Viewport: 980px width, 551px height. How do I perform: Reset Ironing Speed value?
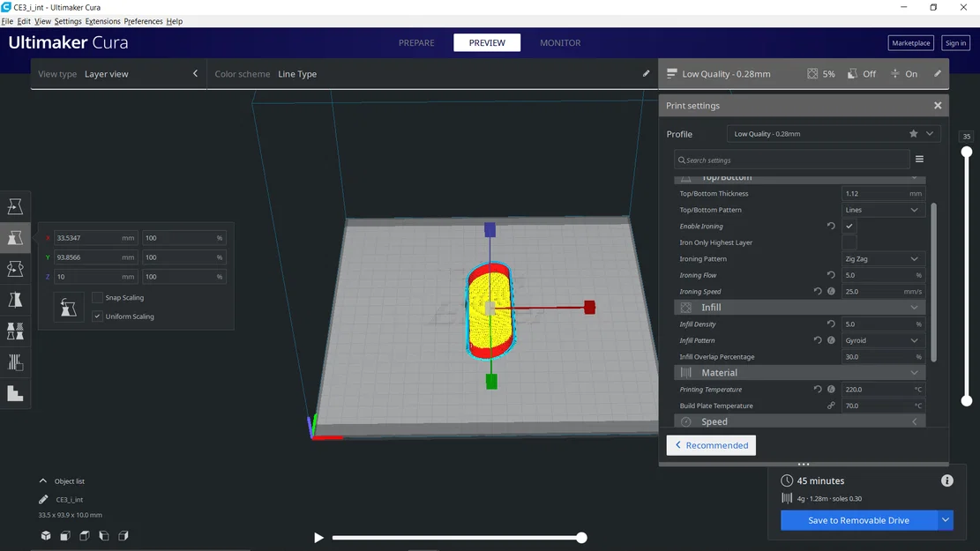point(818,291)
